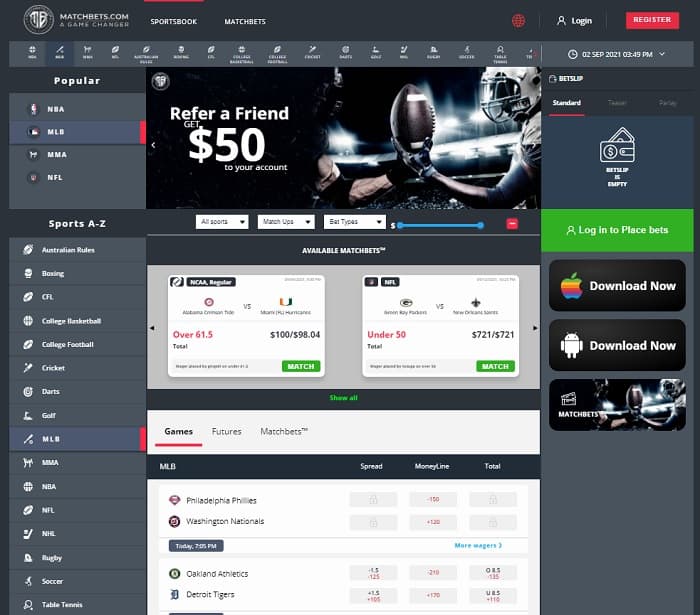This screenshot has width=700, height=615.
Task: Open NFL in Popular list
Action: 77,177
